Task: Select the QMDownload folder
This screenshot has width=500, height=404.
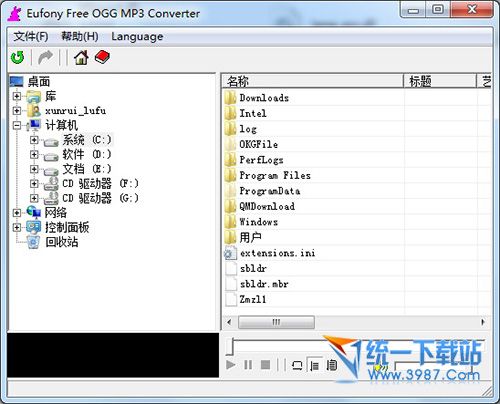Action: (x=267, y=206)
